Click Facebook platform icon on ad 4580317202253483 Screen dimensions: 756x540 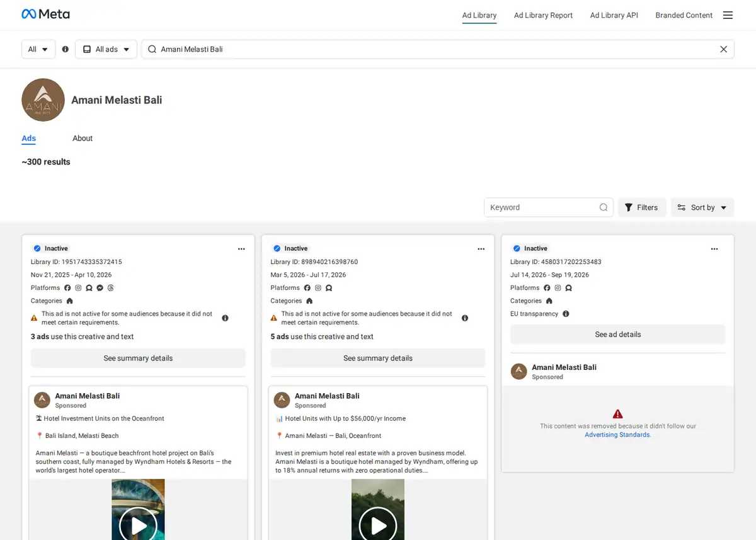point(547,288)
